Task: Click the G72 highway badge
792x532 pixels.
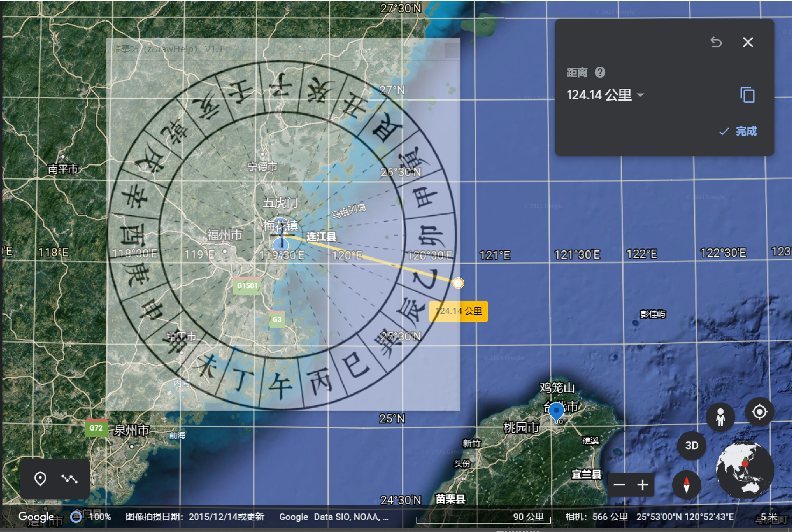Action: pyautogui.click(x=96, y=428)
